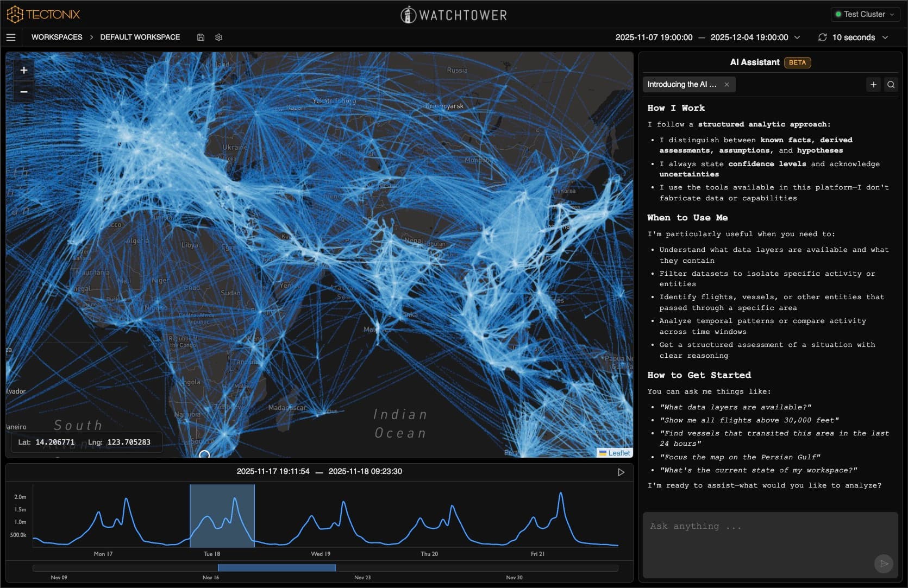Click the selected Tue 18 time window

222,516
